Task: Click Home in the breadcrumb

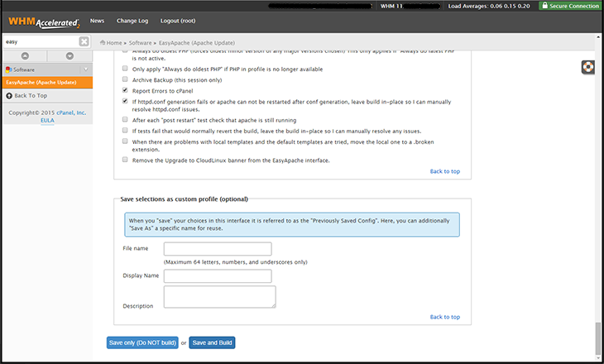Action: (114, 43)
